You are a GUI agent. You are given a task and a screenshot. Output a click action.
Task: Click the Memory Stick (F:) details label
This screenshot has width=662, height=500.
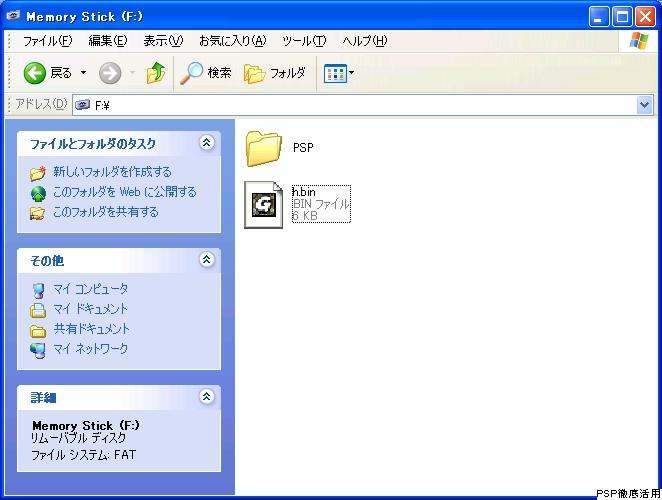coord(86,425)
